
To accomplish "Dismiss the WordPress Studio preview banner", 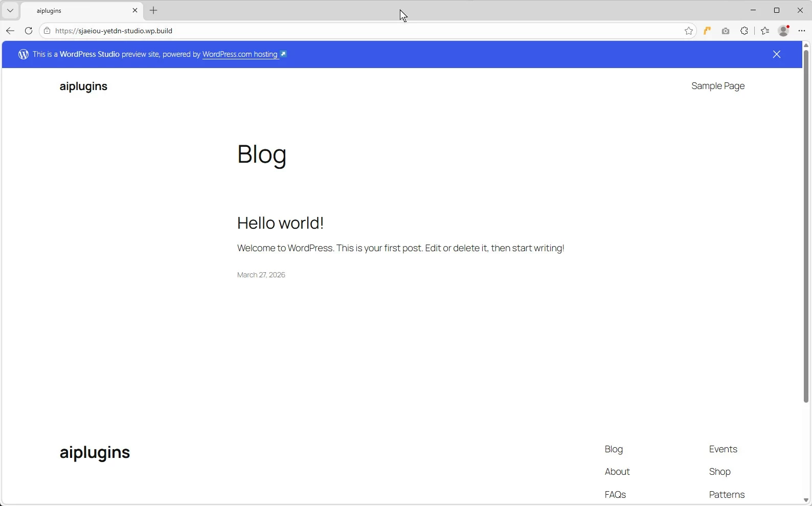I will coord(776,54).
